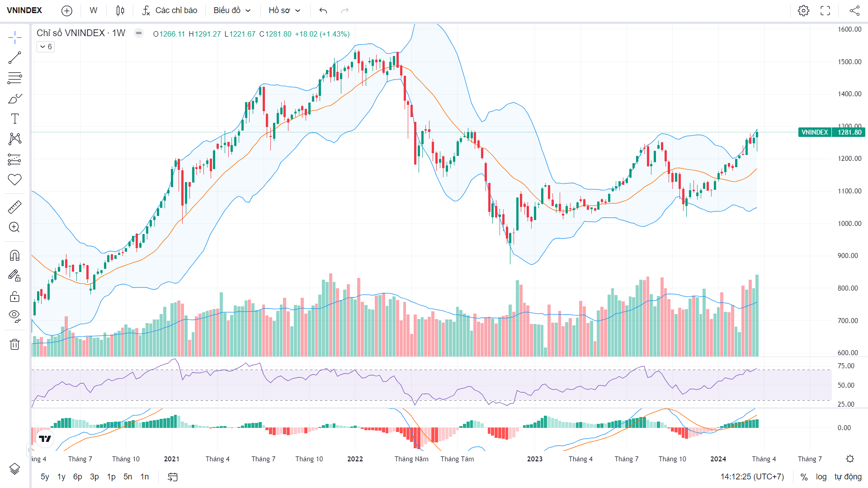The image size is (868, 488).
Task: Hide all drawings with eye icon
Action: click(15, 316)
